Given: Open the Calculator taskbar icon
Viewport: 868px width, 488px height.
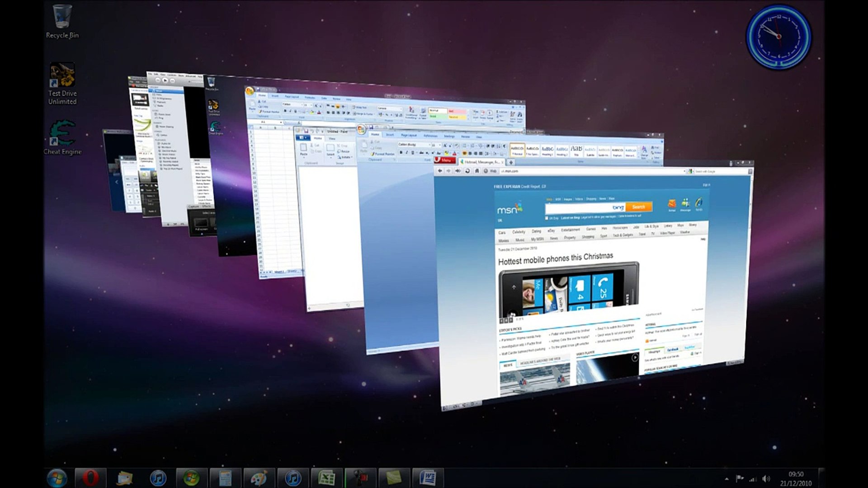Looking at the screenshot, I should (x=225, y=478).
